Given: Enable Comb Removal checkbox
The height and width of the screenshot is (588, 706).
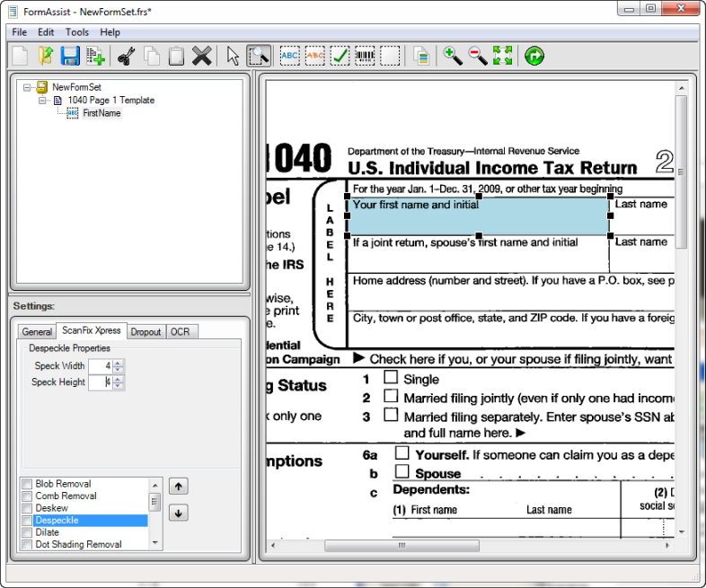Looking at the screenshot, I should 27,496.
